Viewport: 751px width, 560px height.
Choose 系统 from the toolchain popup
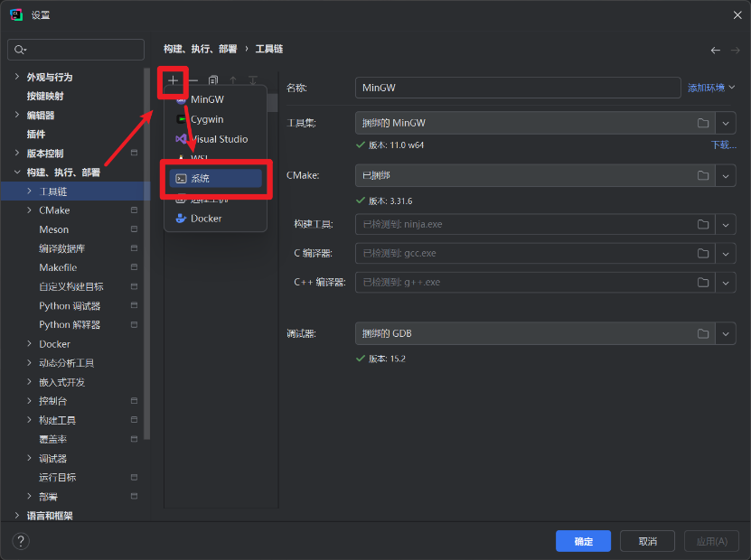click(215, 179)
